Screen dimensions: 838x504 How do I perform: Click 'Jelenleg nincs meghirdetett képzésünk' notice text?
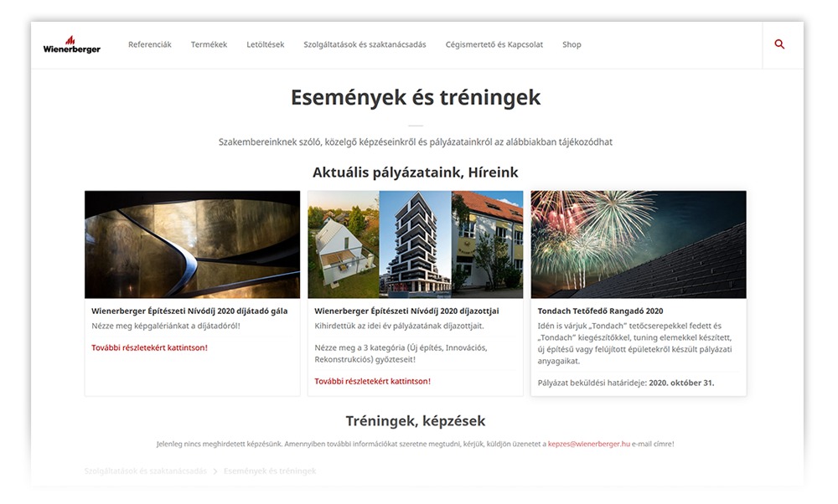pyautogui.click(x=416, y=444)
